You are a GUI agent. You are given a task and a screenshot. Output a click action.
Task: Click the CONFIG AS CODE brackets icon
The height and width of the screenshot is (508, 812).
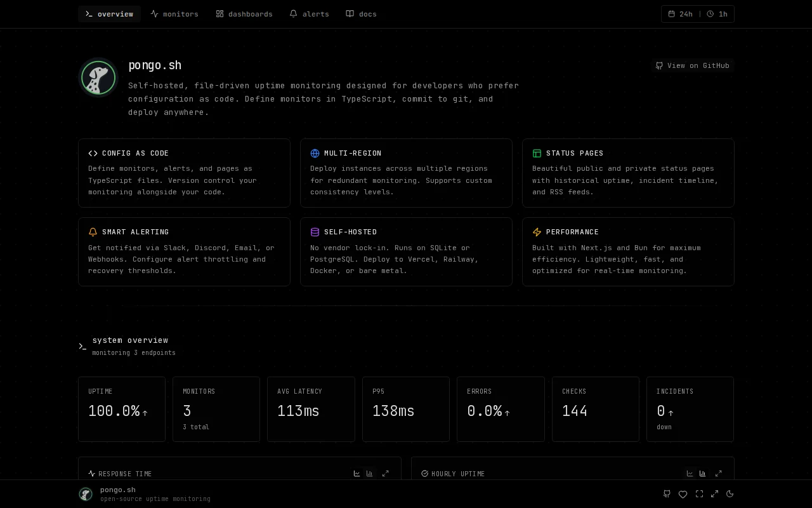tap(93, 153)
